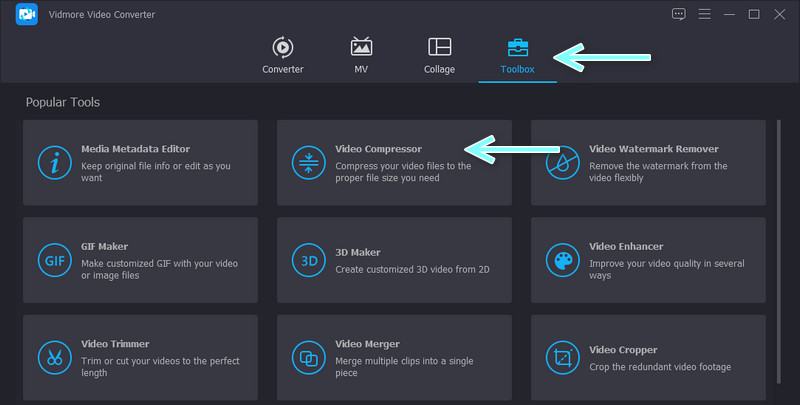Open the hamburger menu in title bar

(x=705, y=14)
